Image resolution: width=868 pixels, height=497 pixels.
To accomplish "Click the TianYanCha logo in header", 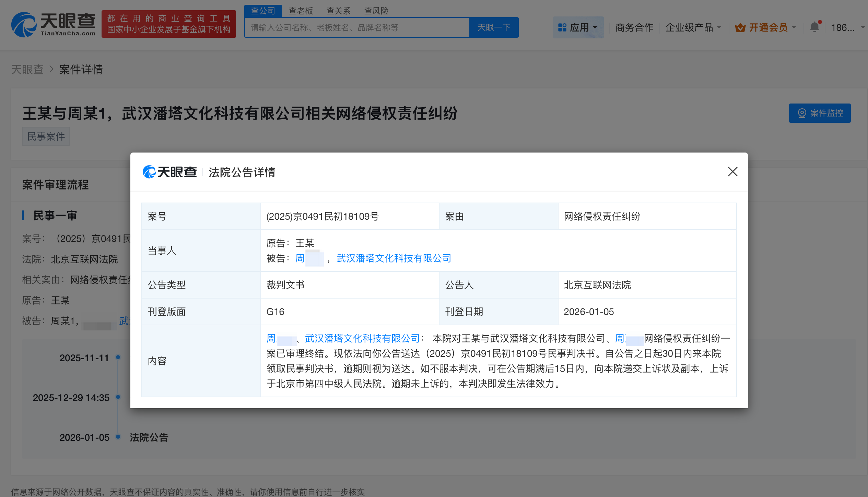I will point(54,24).
